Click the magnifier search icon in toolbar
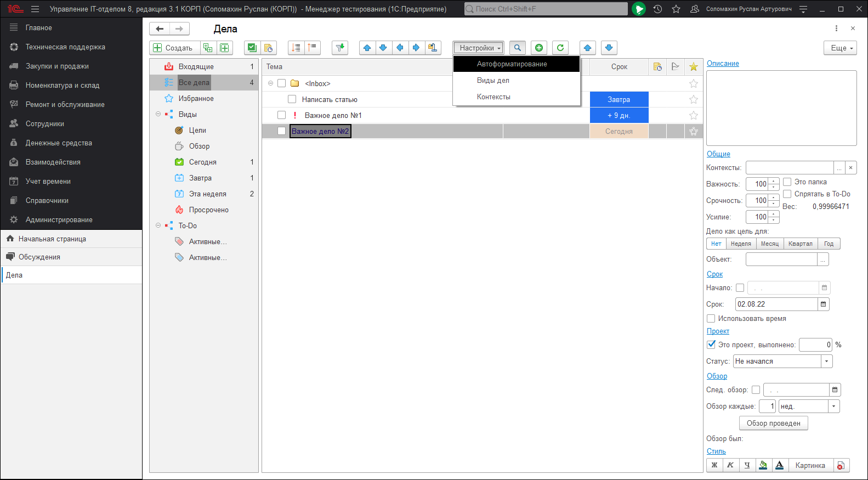Screen dimensions: 868x480 tap(517, 48)
